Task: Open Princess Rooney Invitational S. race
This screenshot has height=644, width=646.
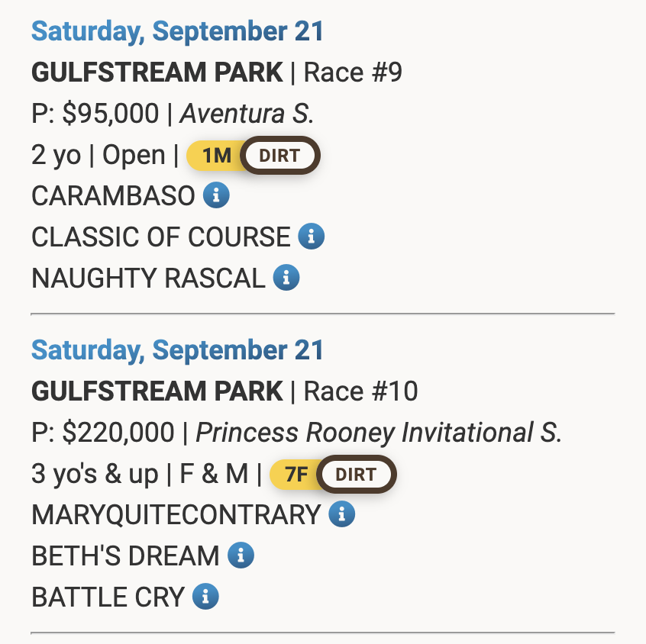Action: (x=379, y=433)
